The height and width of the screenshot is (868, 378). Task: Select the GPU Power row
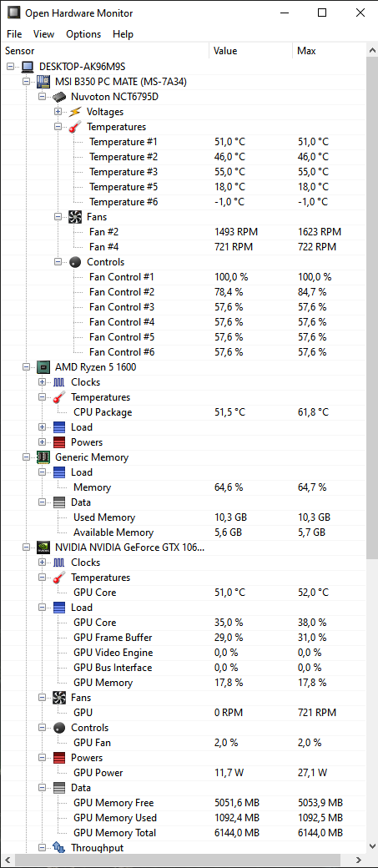(184, 773)
